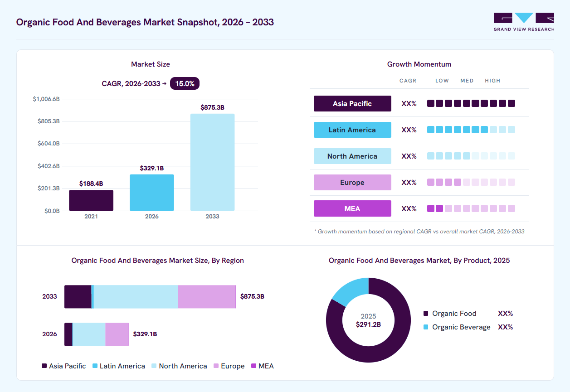Click the Asia Pacific XX% CAGR value
570x392 pixels.
[409, 103]
